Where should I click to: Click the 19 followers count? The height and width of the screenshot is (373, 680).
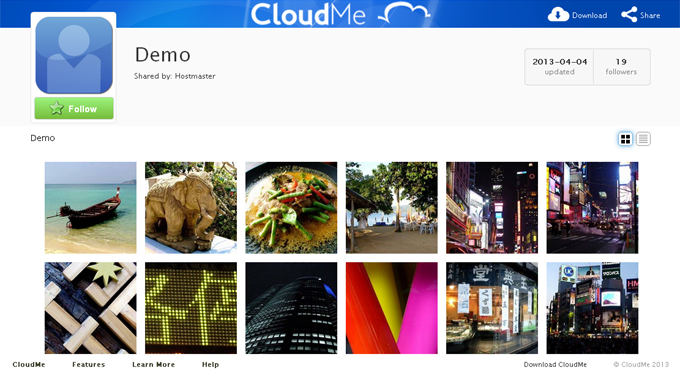(x=621, y=66)
